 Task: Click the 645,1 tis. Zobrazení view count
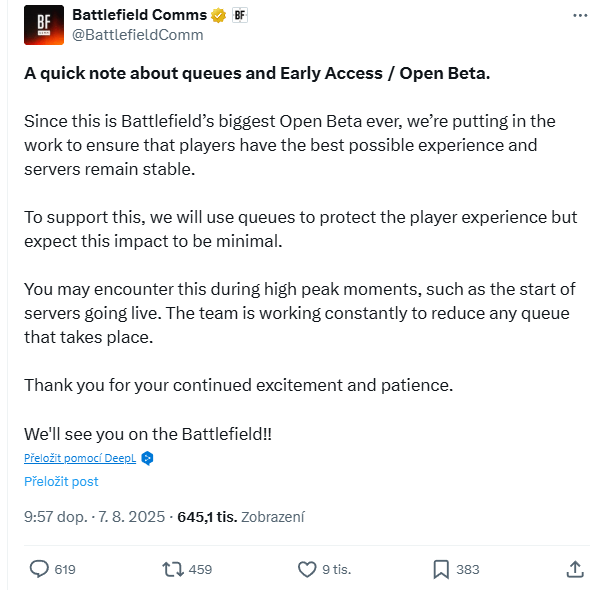tap(240, 517)
